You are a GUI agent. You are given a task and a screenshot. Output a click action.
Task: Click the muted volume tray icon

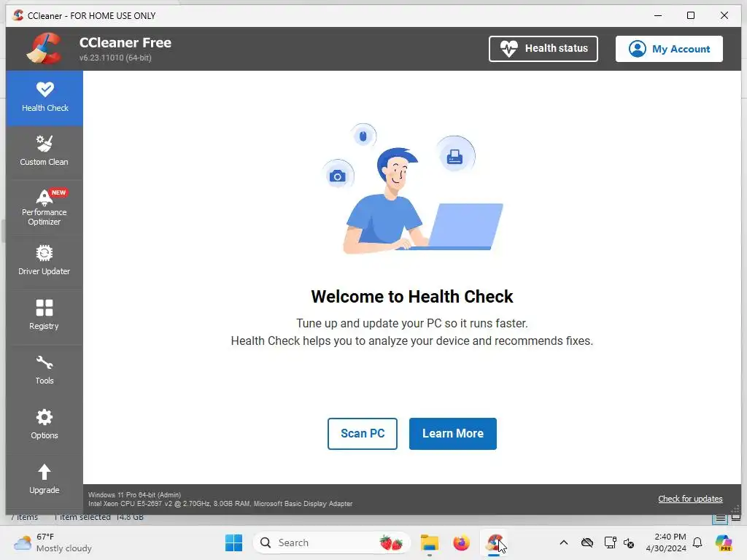click(629, 542)
